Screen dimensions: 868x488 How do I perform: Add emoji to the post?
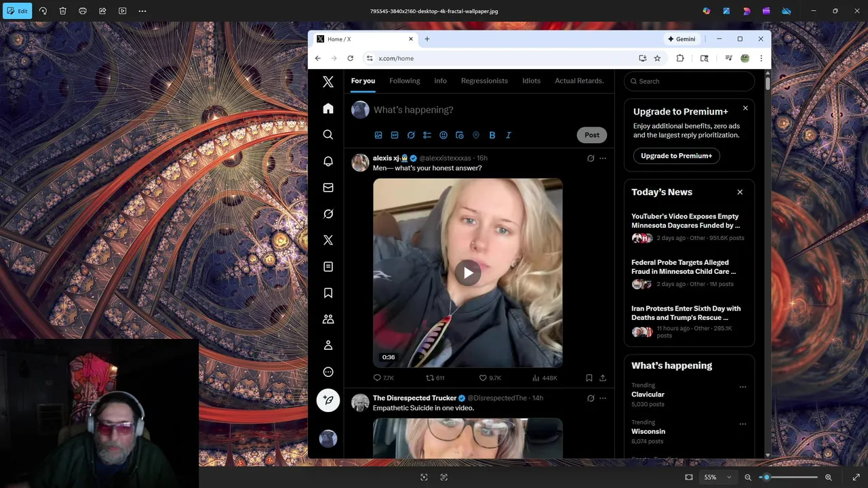443,135
